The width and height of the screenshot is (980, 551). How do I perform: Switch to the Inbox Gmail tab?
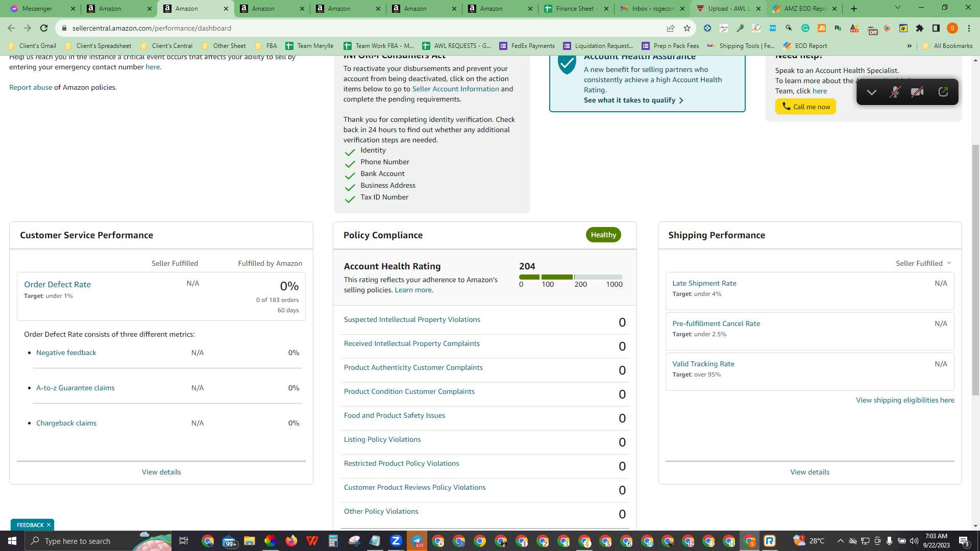[653, 8]
